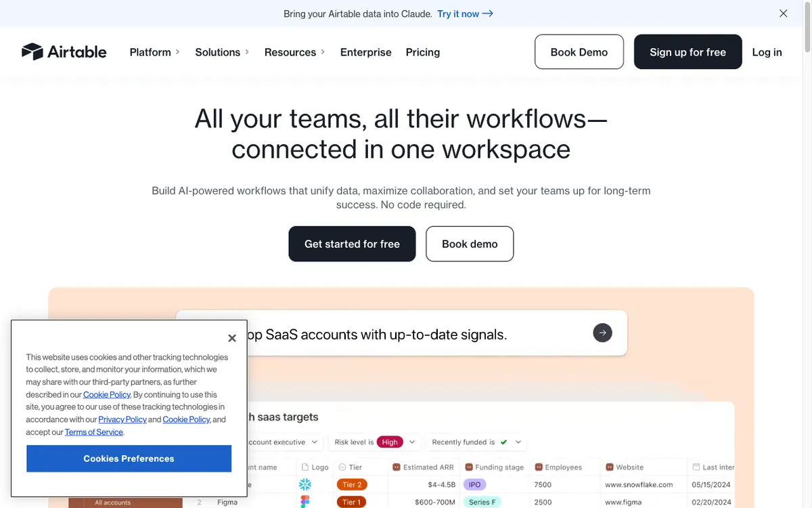
Task: Click Get started for free
Action: (352, 244)
